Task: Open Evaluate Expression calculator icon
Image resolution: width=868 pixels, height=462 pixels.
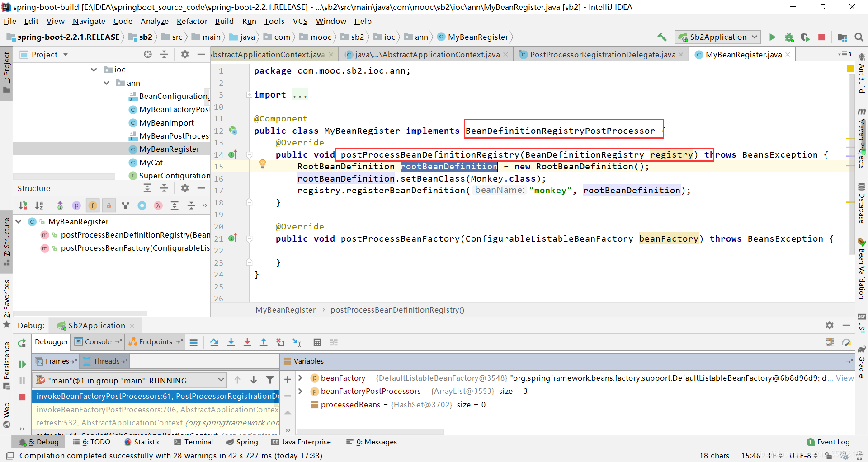Action: [317, 342]
